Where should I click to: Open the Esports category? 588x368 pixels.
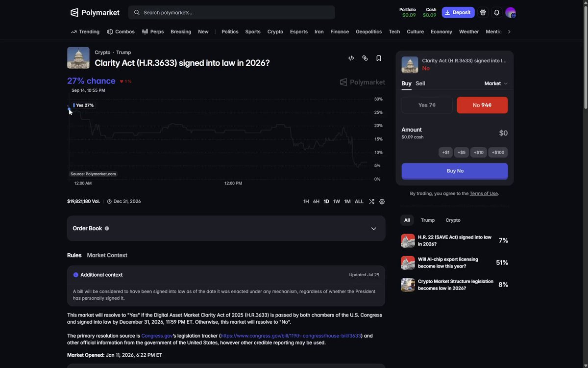(299, 32)
